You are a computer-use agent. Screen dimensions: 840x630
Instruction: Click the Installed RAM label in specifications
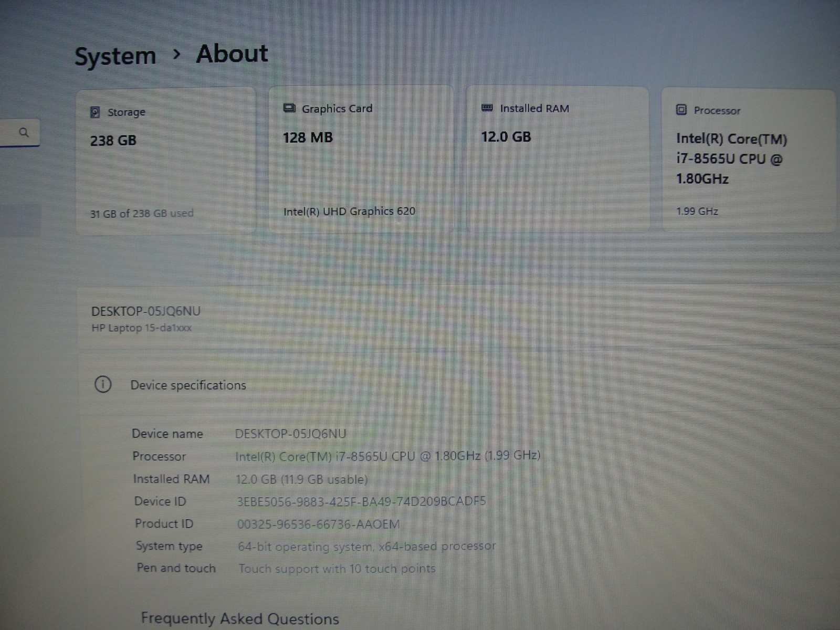171,479
